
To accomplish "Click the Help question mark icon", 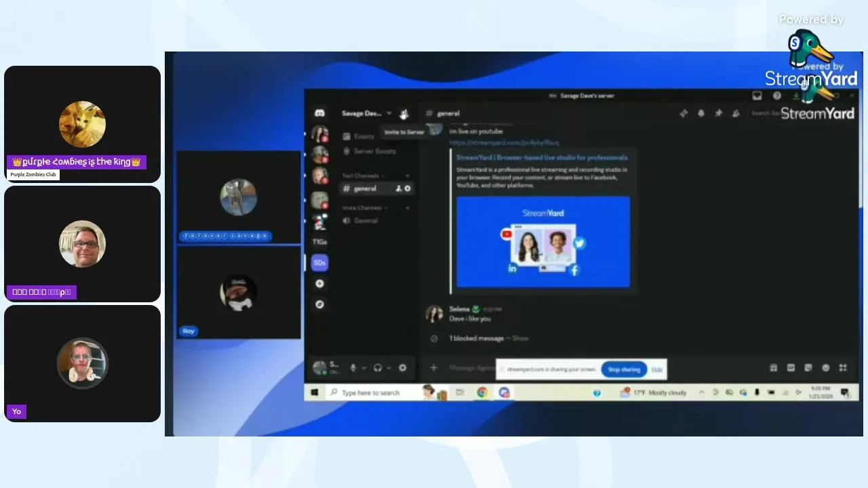I will [x=777, y=96].
